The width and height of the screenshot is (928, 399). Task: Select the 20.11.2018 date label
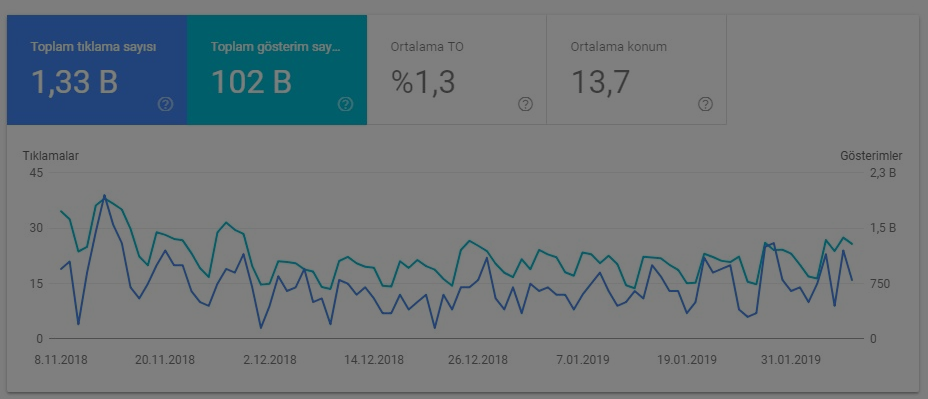(165, 360)
